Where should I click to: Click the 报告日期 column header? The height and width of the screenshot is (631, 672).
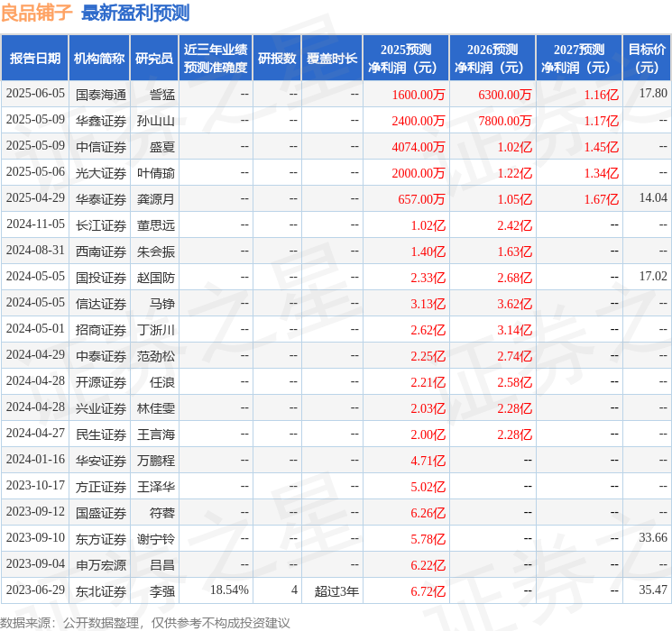pyautogui.click(x=34, y=58)
